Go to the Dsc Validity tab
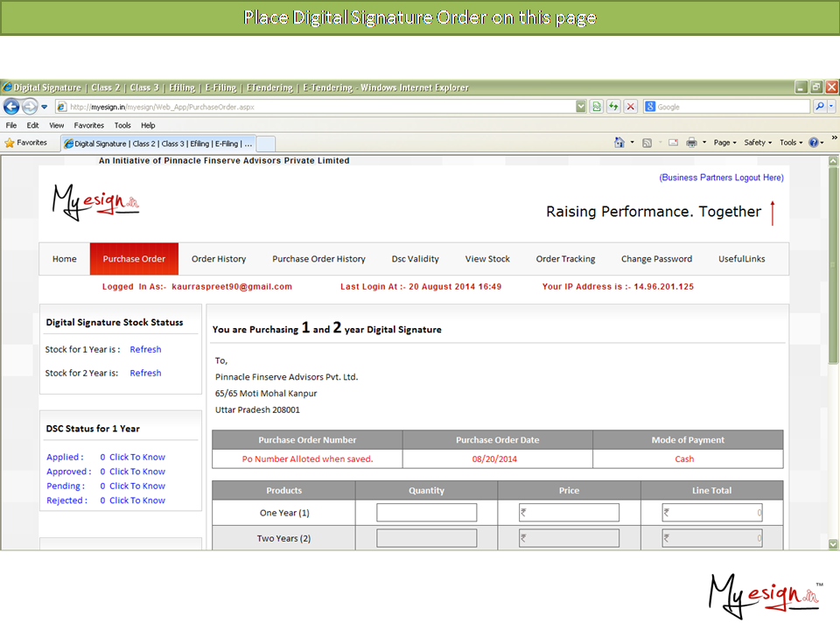The image size is (840, 630). click(415, 259)
